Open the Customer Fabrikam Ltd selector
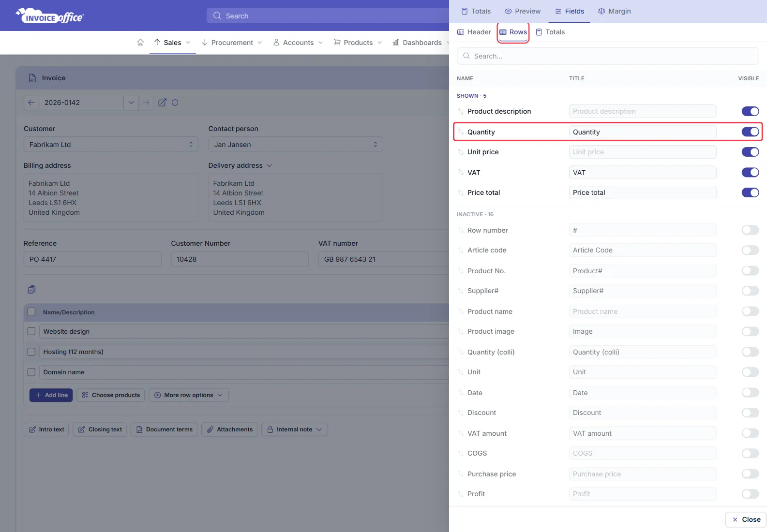This screenshot has height=532, width=767. point(111,145)
